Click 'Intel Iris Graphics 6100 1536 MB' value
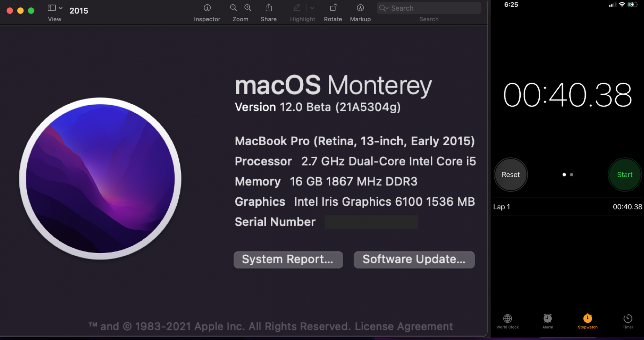 point(384,202)
